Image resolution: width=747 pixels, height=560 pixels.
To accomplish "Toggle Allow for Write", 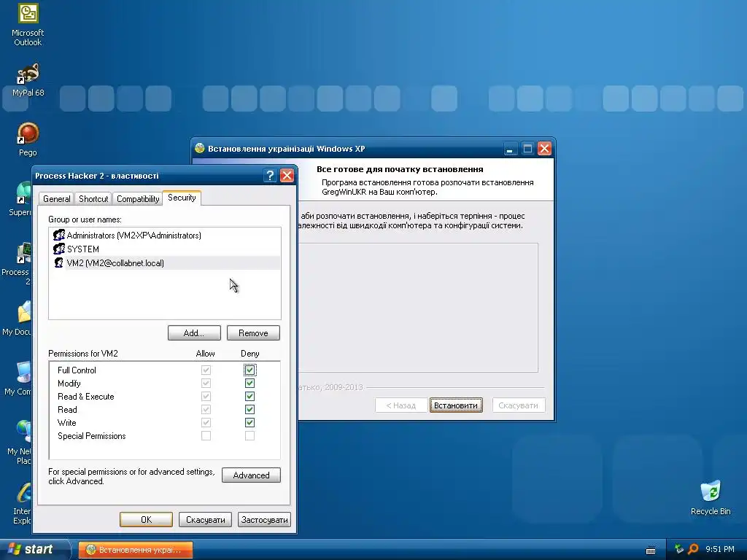I will pyautogui.click(x=206, y=422).
